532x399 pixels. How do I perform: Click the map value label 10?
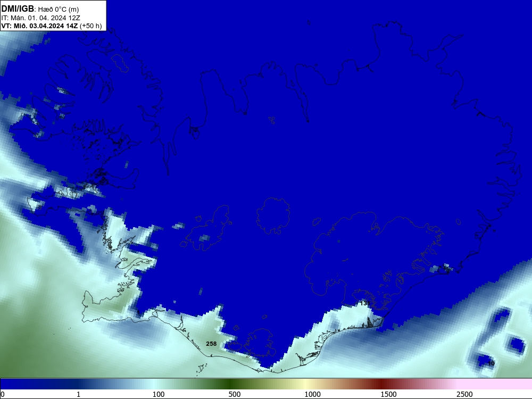491,363
